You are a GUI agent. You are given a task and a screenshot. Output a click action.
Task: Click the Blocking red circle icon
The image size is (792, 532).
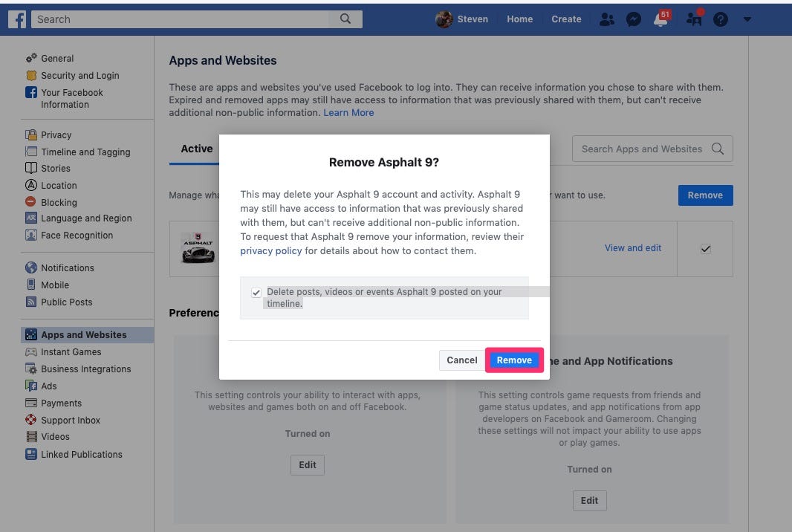tap(30, 201)
